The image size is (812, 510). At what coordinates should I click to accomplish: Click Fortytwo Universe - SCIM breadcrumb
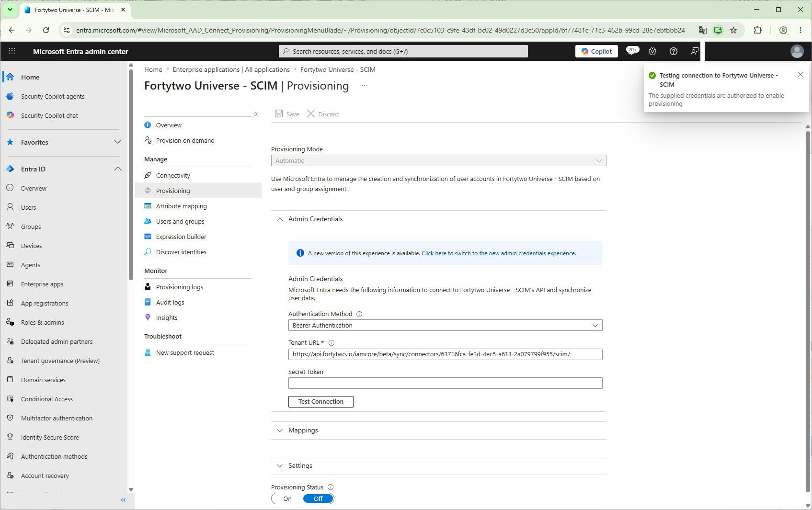[338, 69]
